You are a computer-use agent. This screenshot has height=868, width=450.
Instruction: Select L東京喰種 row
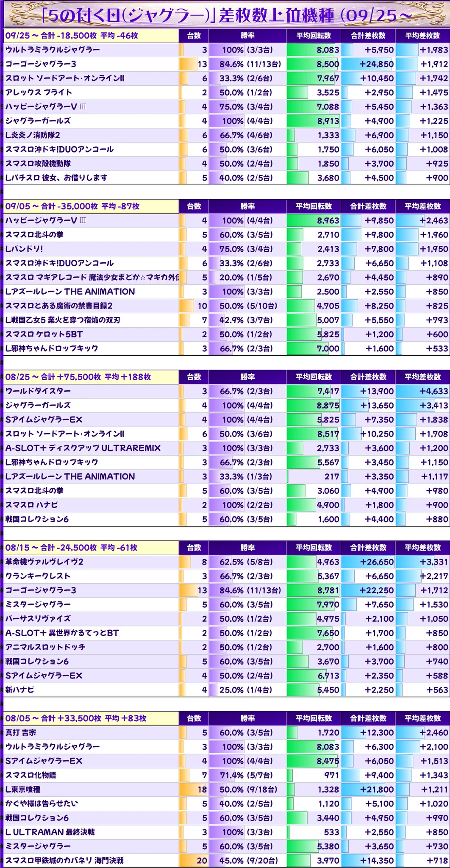(227, 790)
